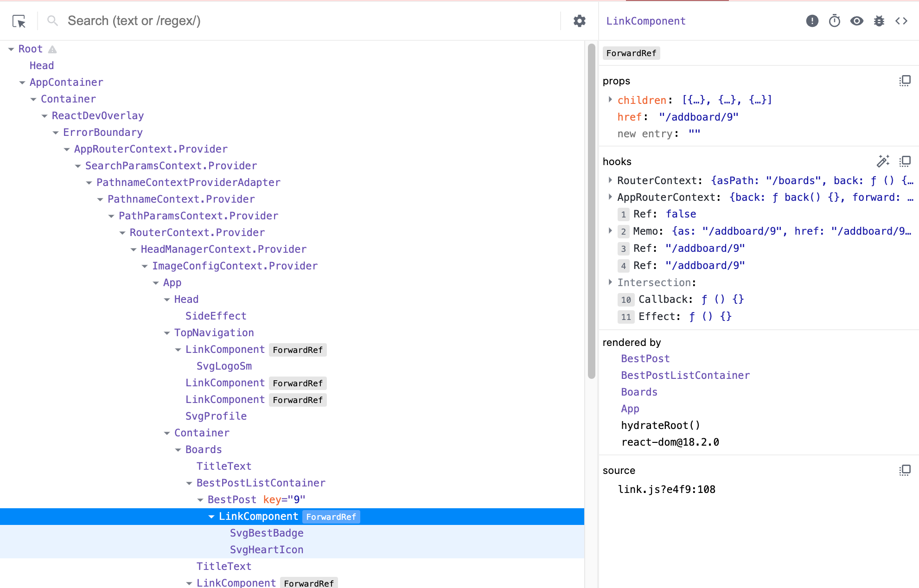Click Boards in the rendered by list
The height and width of the screenshot is (588, 919).
coord(639,392)
